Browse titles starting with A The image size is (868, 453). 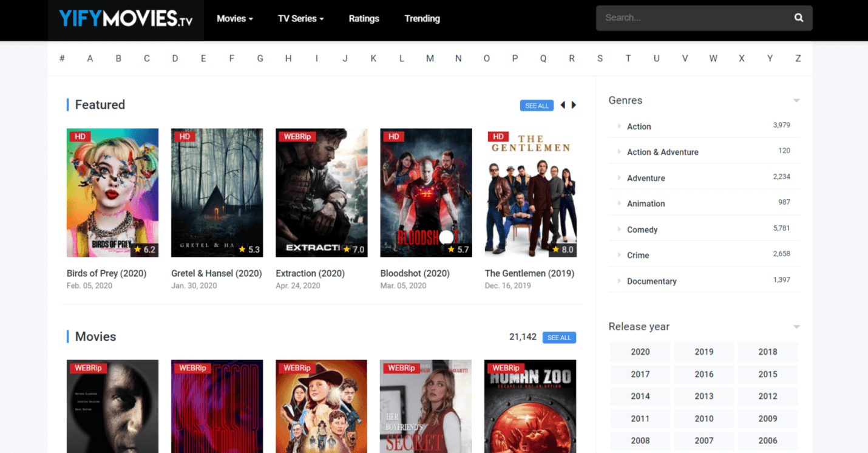[x=90, y=58]
